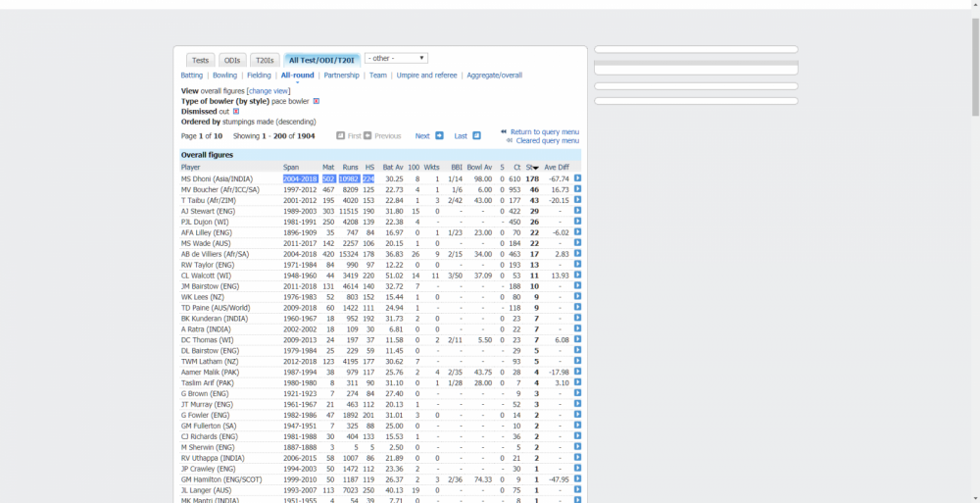Open details arrow for WK Lees row
980x503 pixels.
[x=577, y=296]
